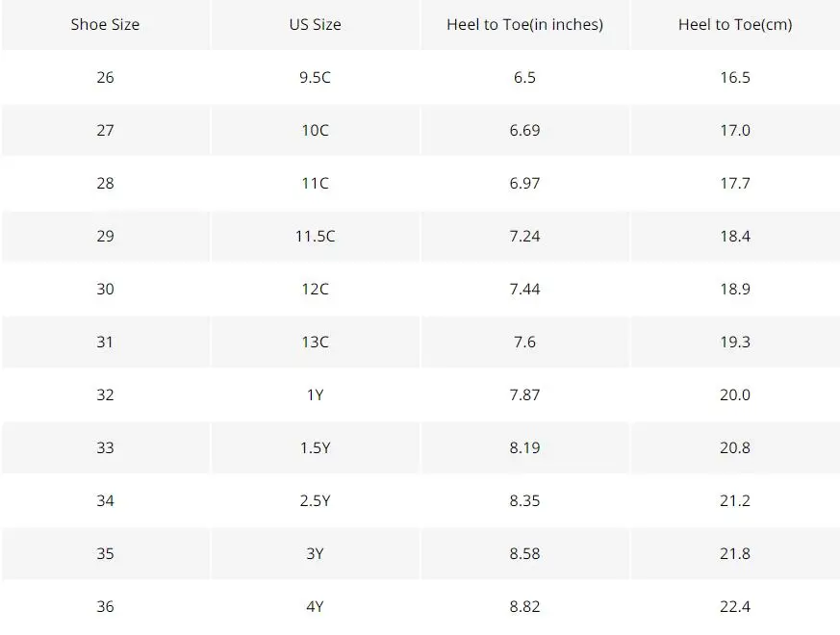Click the 22.4 cm value
840x635 pixels.
[735, 606]
